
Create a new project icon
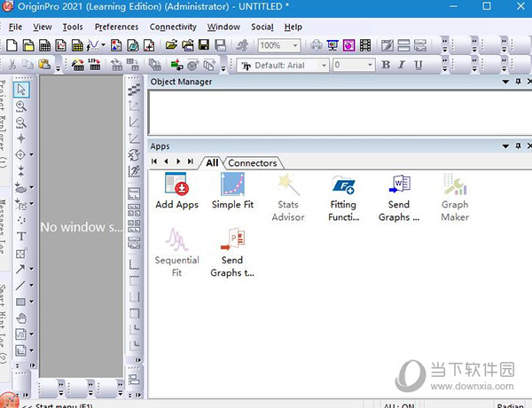[12, 45]
